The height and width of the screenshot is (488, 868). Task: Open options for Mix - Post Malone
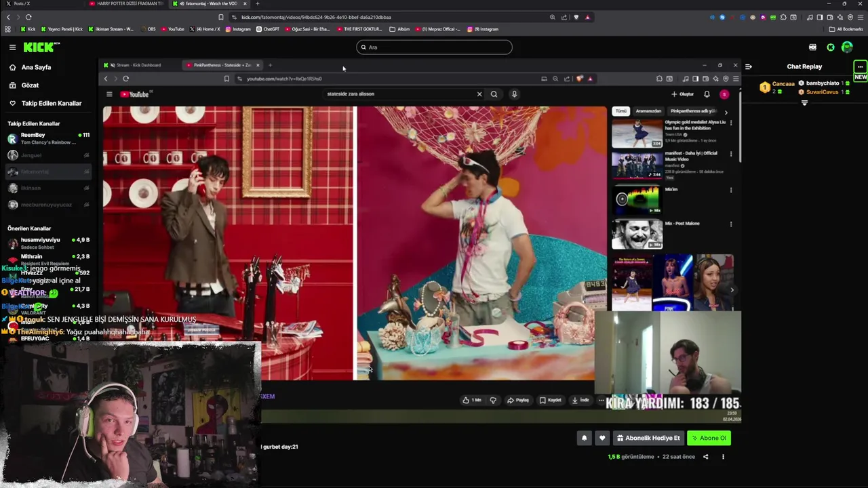point(730,224)
